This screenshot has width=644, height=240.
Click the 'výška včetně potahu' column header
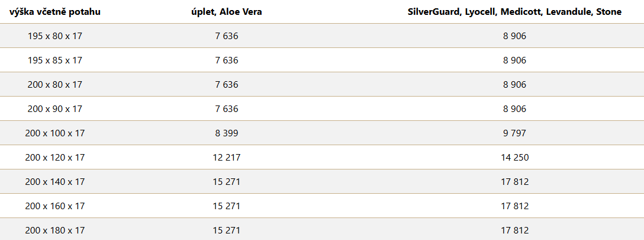(x=55, y=12)
